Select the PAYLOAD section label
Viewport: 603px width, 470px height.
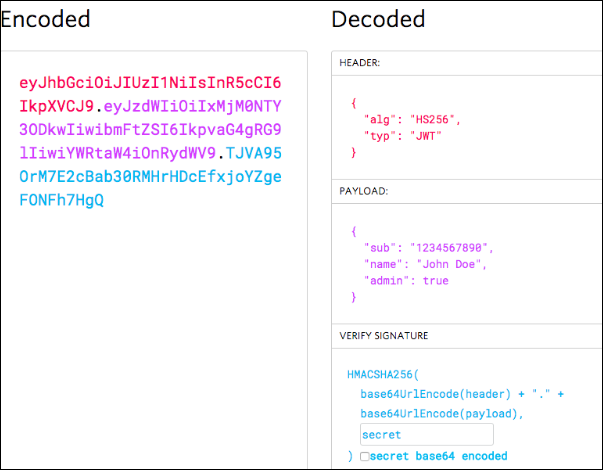[363, 191]
